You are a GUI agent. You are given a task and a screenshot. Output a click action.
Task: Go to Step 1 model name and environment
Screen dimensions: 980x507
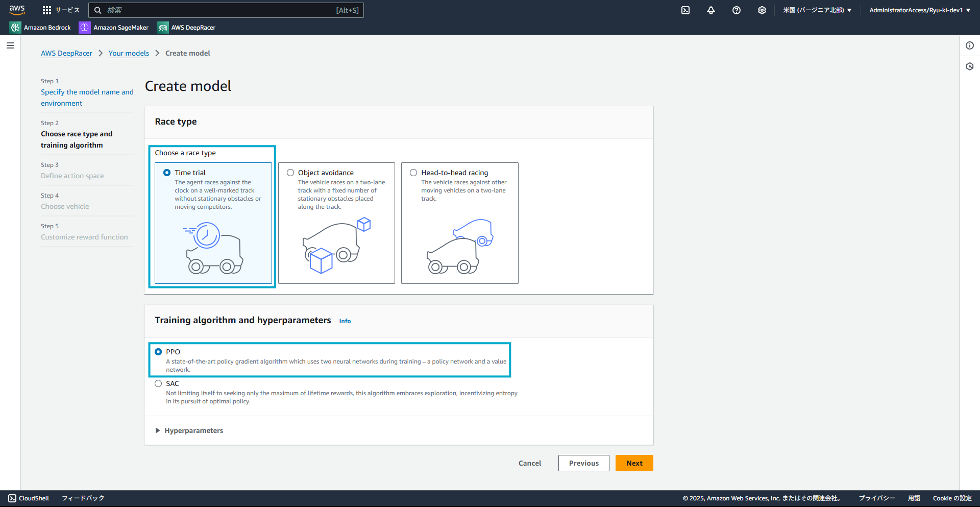pos(87,98)
